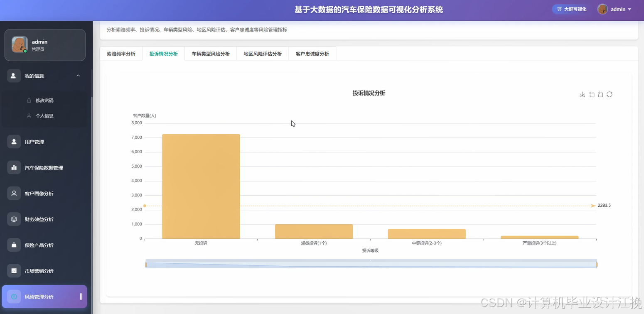Click the 风险管理分析 warning icon
Image resolution: width=644 pixels, height=314 pixels.
click(14, 297)
